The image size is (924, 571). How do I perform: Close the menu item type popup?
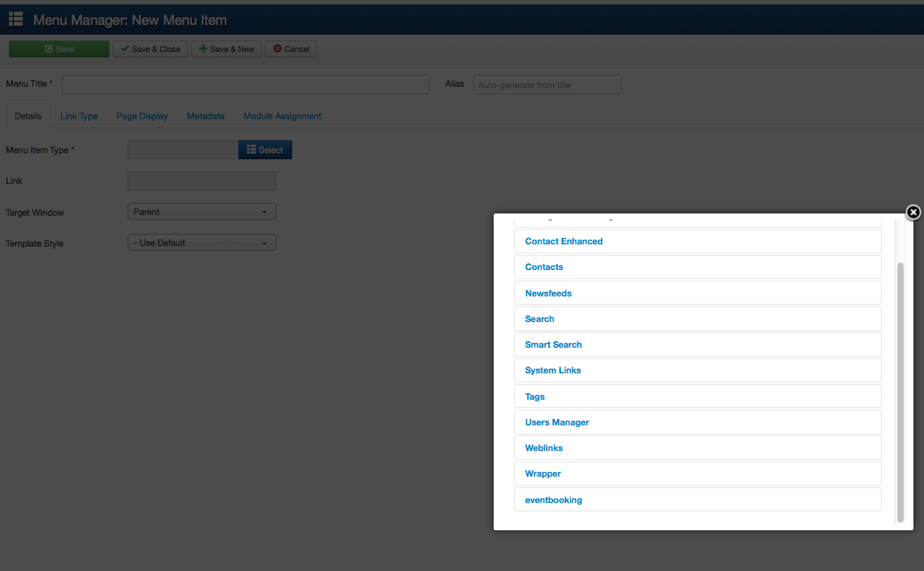click(913, 213)
